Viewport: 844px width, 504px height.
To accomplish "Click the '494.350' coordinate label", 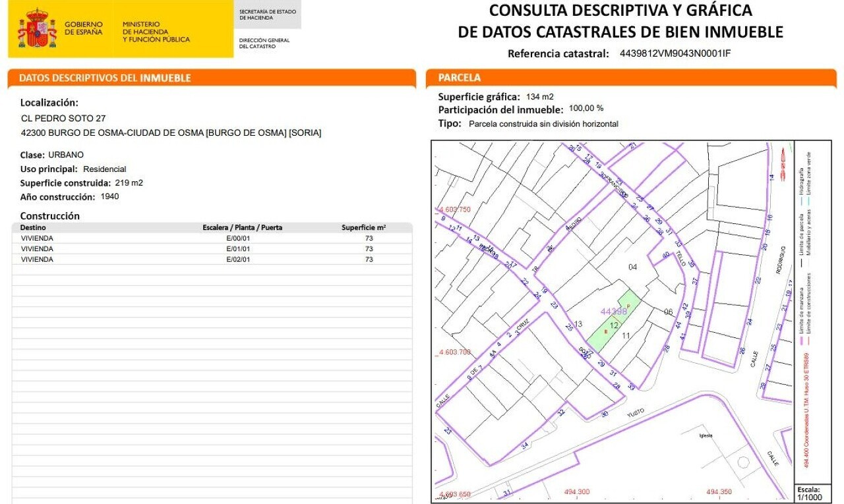I will pos(719,491).
